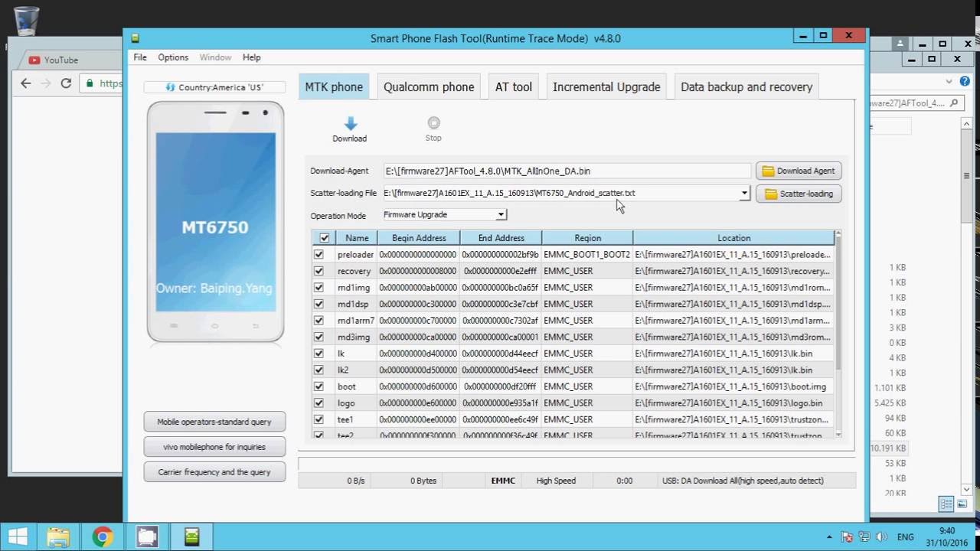The image size is (980, 551).
Task: Click the Flash Tool title bar icon
Action: coord(136,37)
